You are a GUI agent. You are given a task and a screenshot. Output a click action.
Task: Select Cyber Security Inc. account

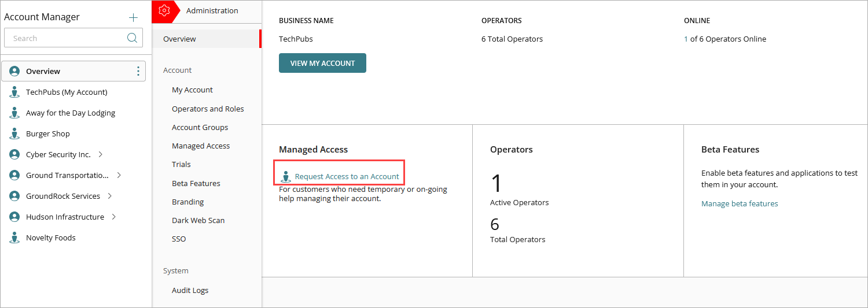tap(58, 154)
